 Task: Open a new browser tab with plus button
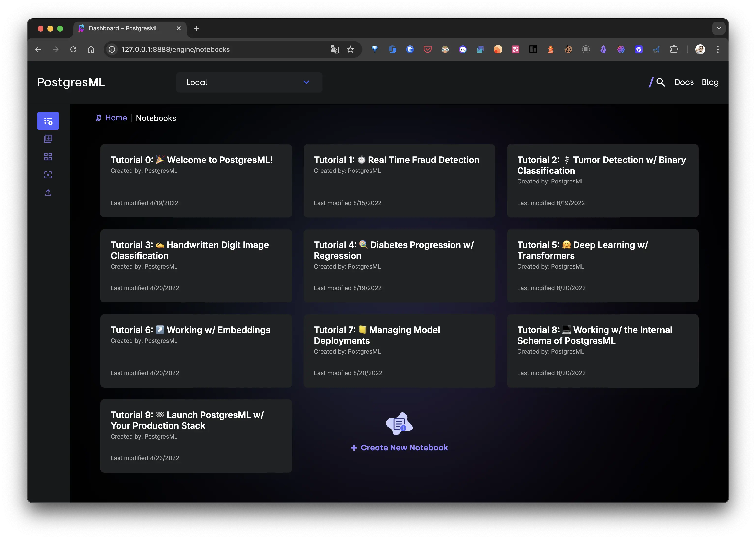click(196, 29)
